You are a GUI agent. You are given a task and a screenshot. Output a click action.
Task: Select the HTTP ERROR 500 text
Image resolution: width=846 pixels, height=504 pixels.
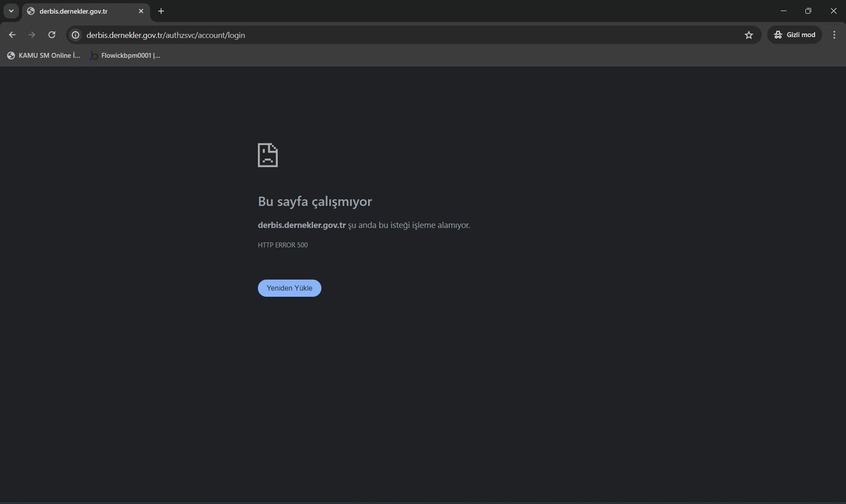click(x=283, y=245)
